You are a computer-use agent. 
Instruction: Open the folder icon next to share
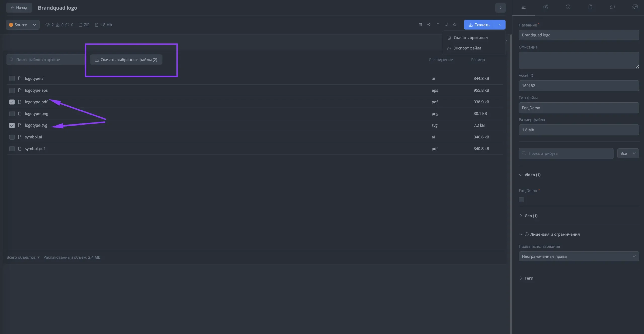click(x=437, y=25)
